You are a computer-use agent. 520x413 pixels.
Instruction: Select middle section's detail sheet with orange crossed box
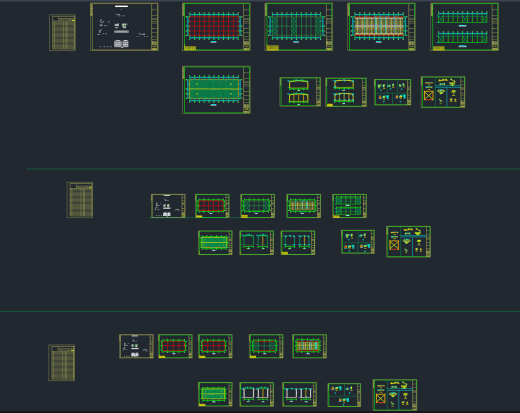click(409, 242)
